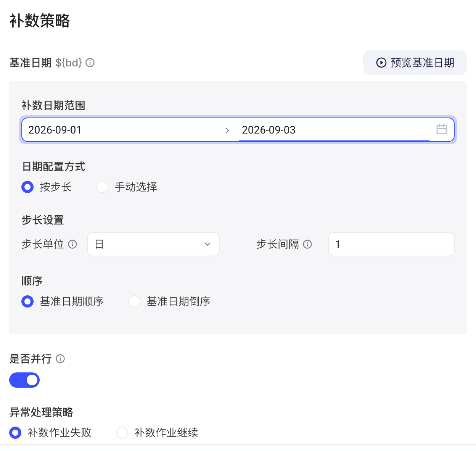Click the 步长间隔 input with value 1
Screen dimensions: 476x451
391,244
